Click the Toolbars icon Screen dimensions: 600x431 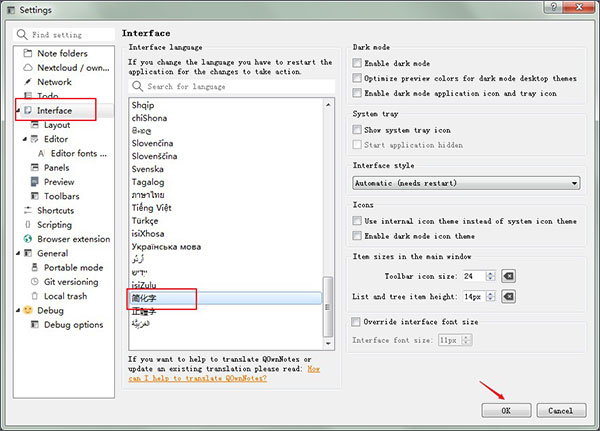tap(34, 196)
